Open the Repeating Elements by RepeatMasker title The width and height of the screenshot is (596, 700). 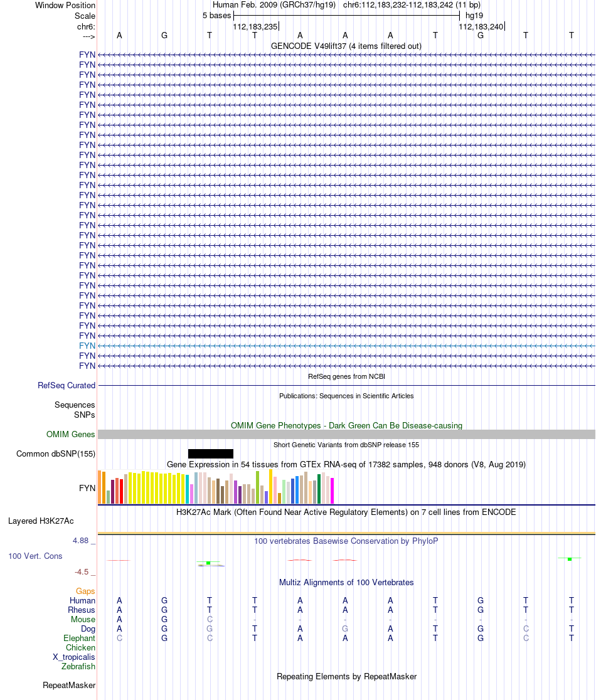pos(346,676)
